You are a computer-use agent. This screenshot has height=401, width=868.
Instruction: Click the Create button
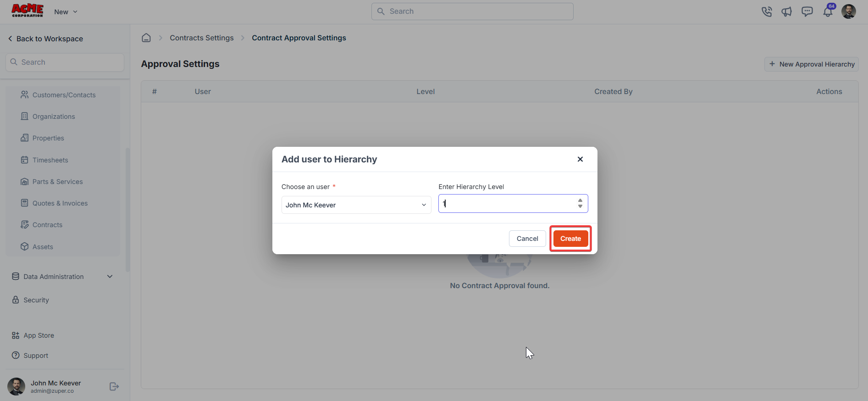pyautogui.click(x=570, y=239)
